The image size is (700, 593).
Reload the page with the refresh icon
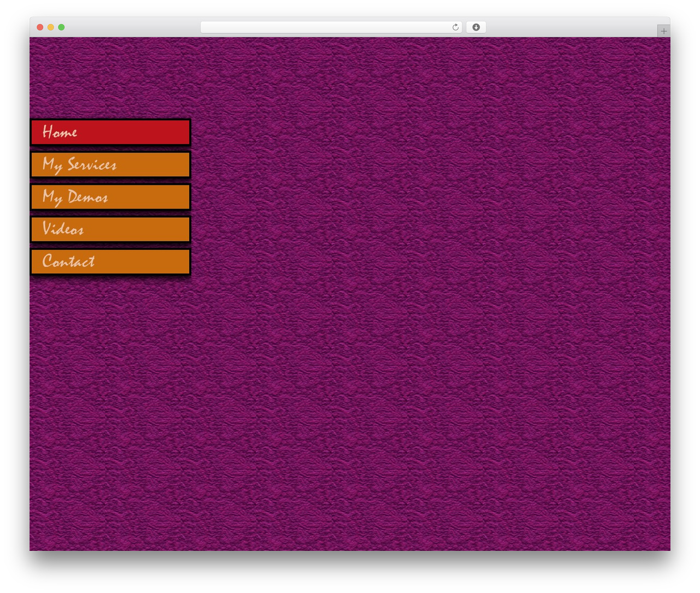click(456, 27)
